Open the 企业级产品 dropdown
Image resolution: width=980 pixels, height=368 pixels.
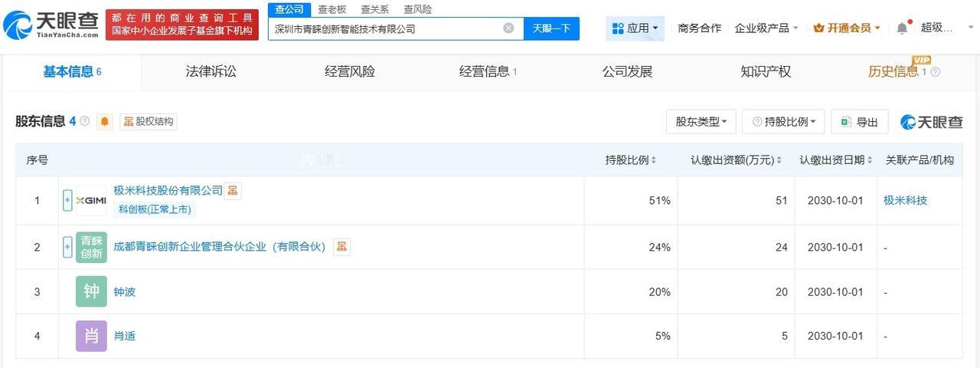pos(766,28)
